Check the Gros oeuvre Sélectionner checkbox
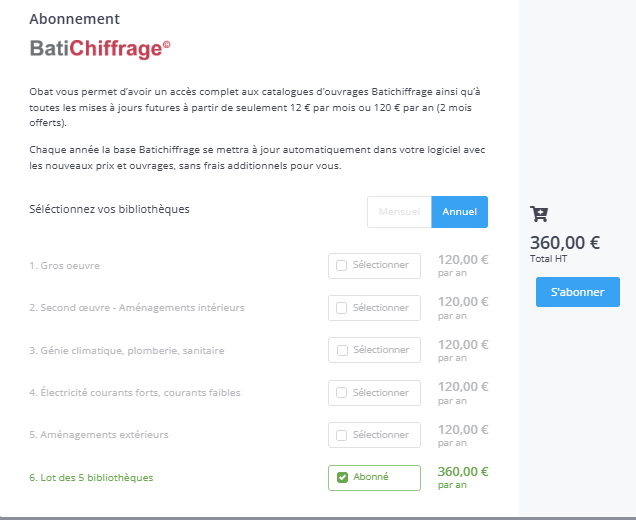Viewport: 636px width, 520px height. (342, 266)
